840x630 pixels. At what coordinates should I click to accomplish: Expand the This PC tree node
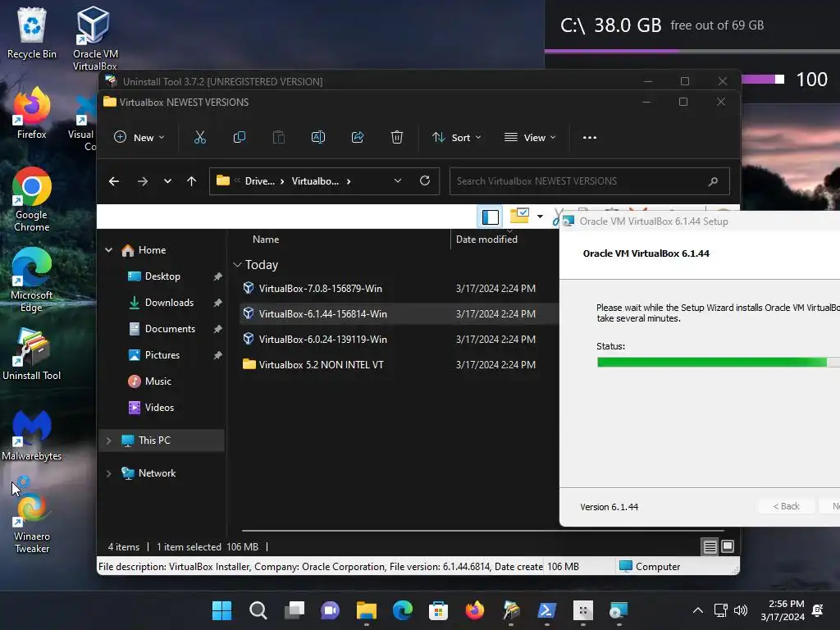click(109, 441)
